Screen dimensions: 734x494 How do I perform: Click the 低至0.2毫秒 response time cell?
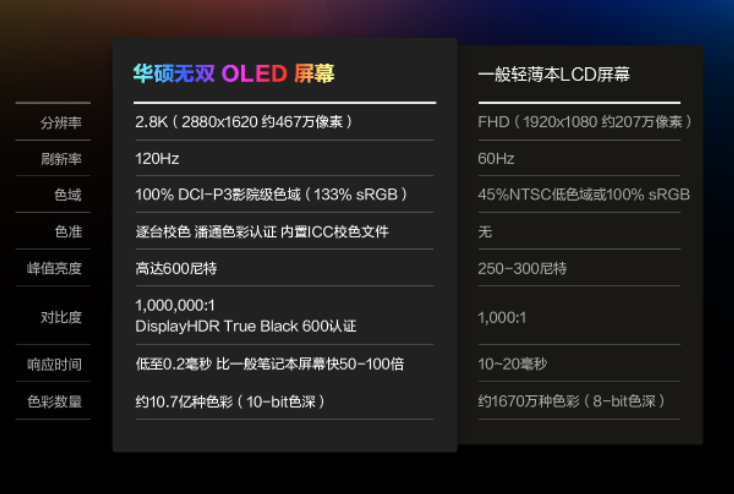[270, 364]
